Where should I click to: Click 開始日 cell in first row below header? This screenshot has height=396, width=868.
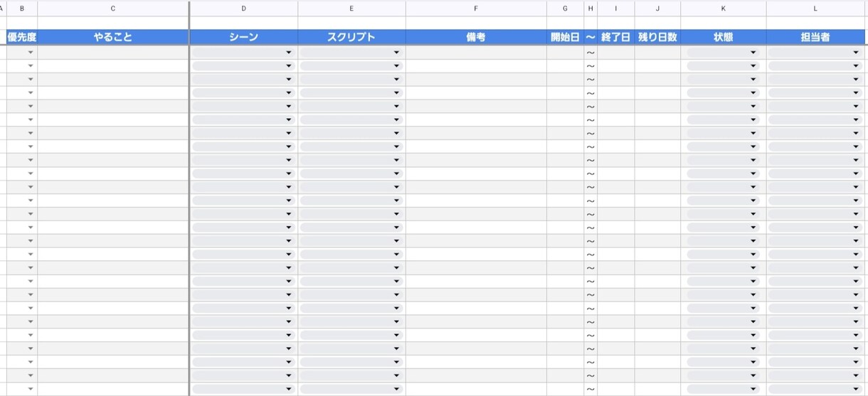tap(566, 53)
